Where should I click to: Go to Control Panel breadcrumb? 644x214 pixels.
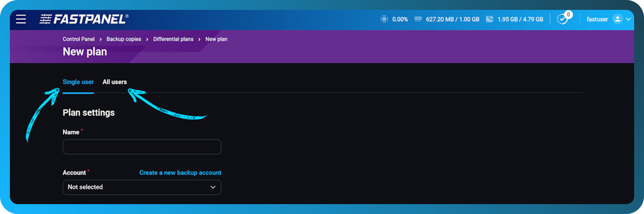click(78, 39)
